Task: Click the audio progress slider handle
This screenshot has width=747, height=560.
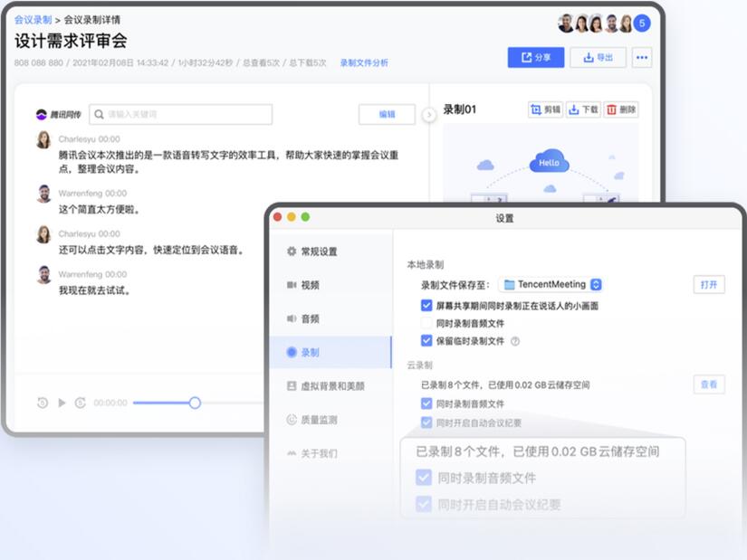Action: (x=195, y=403)
